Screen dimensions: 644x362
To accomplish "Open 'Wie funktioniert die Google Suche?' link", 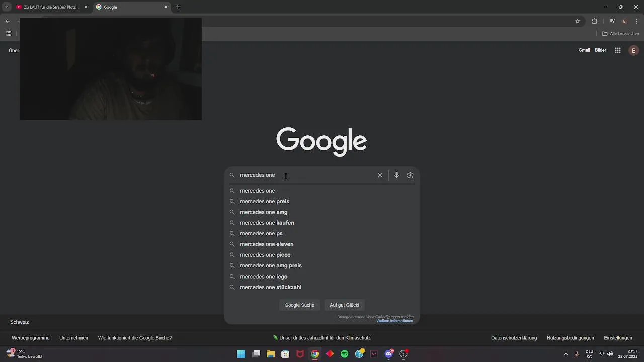I will coord(135,338).
